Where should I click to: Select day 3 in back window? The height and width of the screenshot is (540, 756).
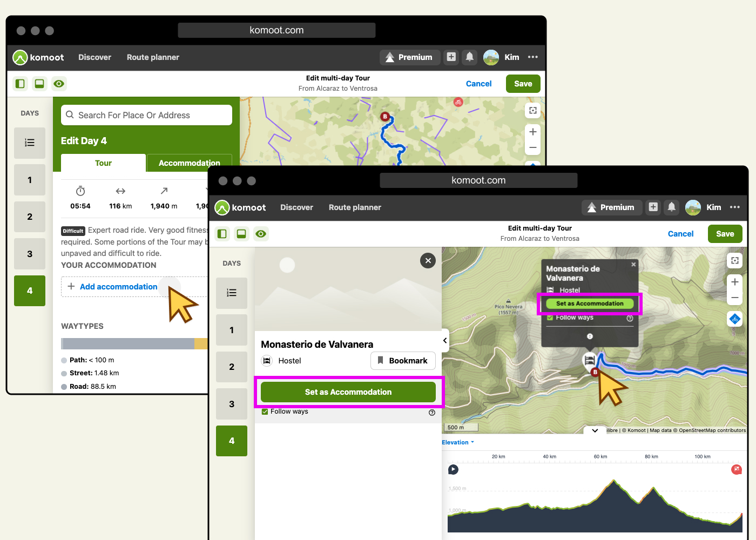click(x=30, y=254)
